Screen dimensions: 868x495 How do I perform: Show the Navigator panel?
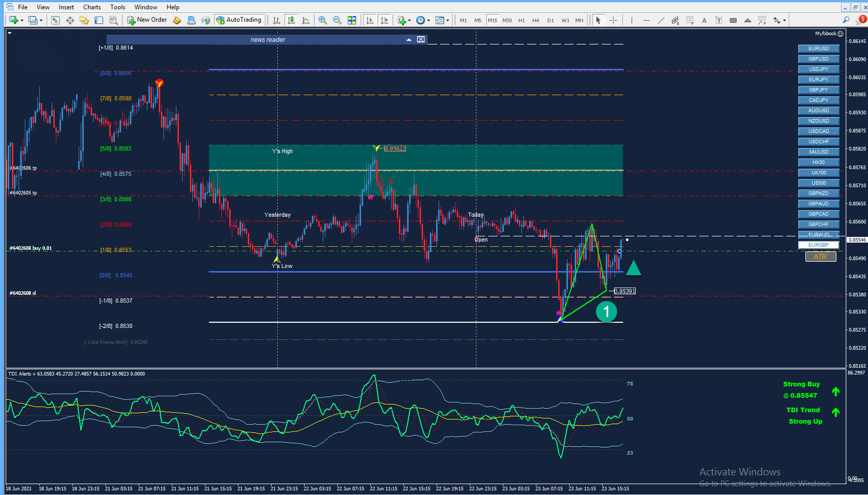point(84,20)
